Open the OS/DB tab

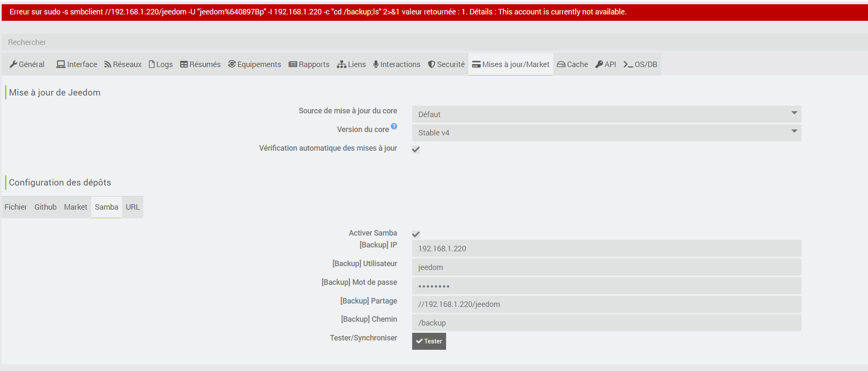[x=640, y=64]
